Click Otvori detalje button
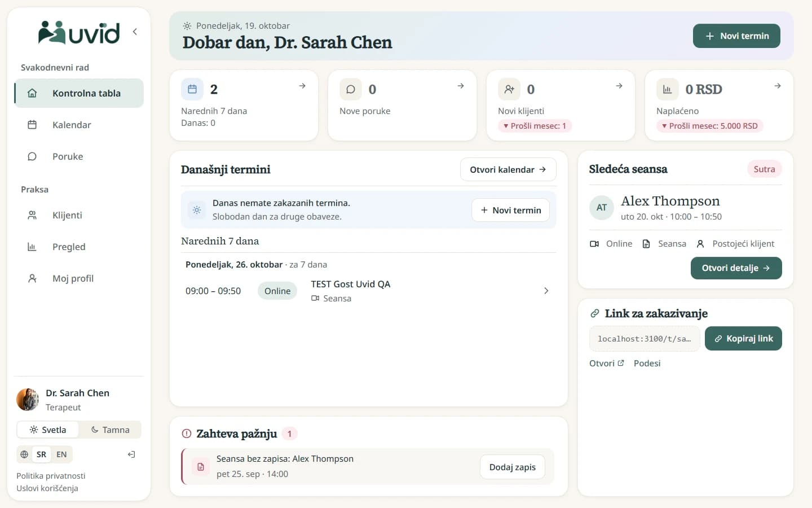The image size is (812, 508). (x=736, y=268)
